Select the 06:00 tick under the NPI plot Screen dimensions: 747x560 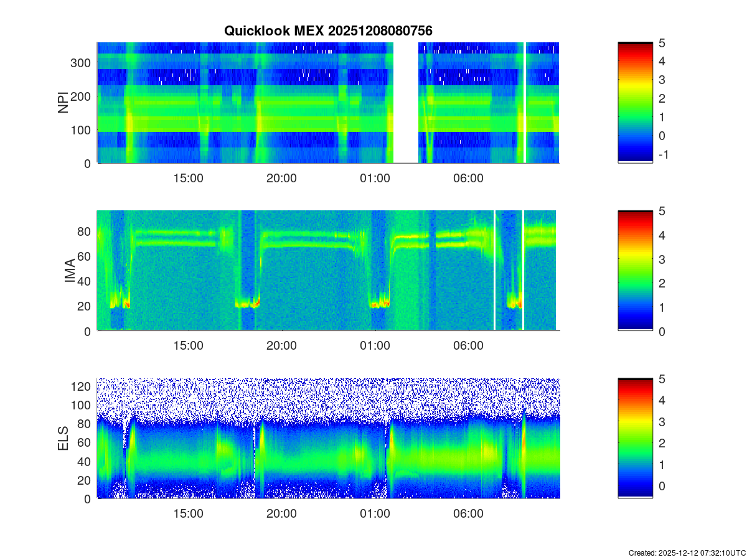468,178
